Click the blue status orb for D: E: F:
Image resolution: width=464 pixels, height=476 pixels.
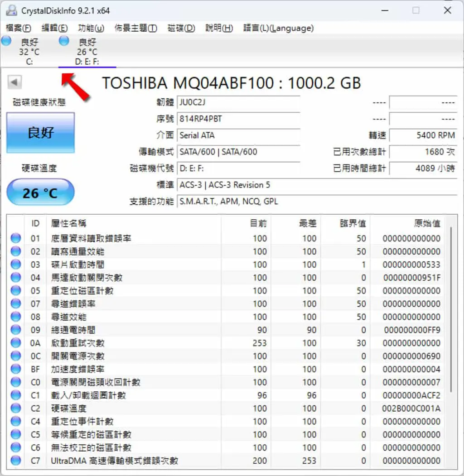pyautogui.click(x=64, y=41)
